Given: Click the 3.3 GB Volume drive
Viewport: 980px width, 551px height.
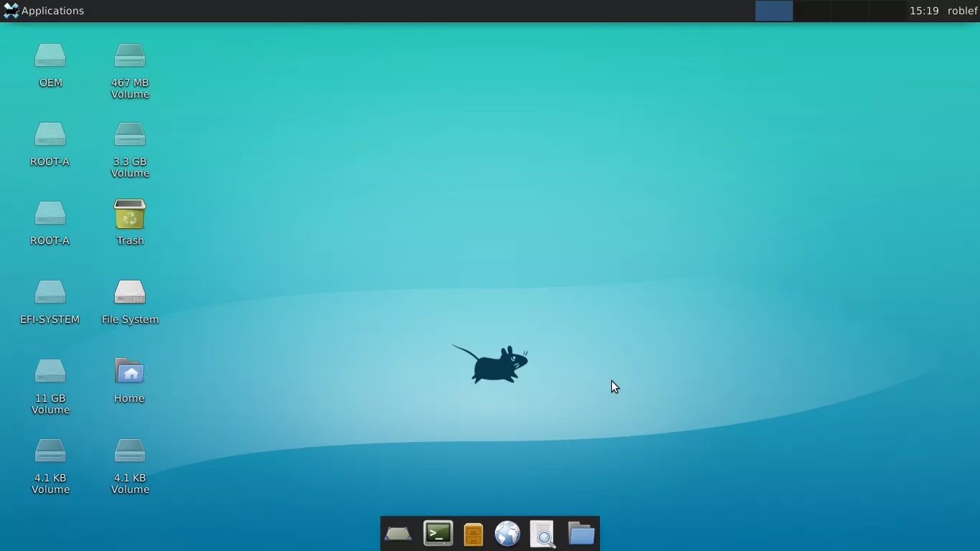Looking at the screenshot, I should (x=130, y=136).
